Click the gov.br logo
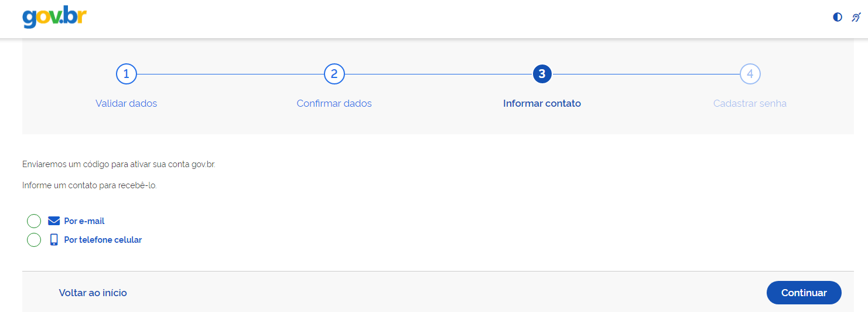868x312 pixels. pos(54,18)
